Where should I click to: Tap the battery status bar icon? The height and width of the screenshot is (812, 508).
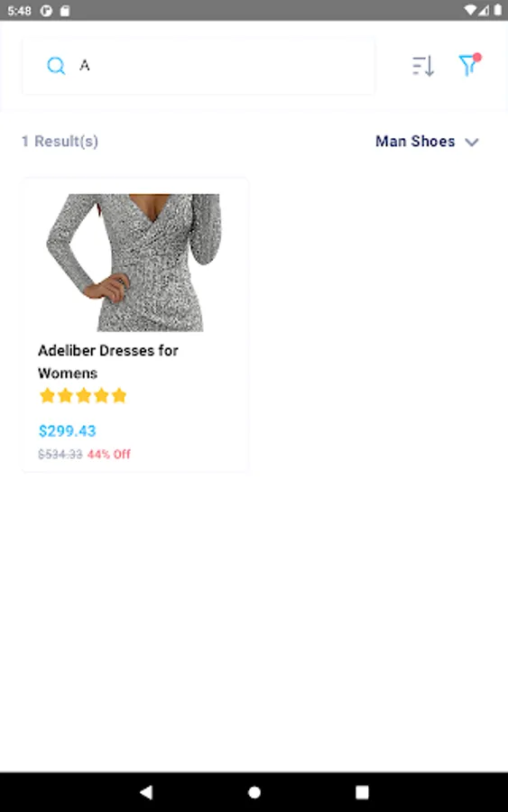(x=498, y=10)
